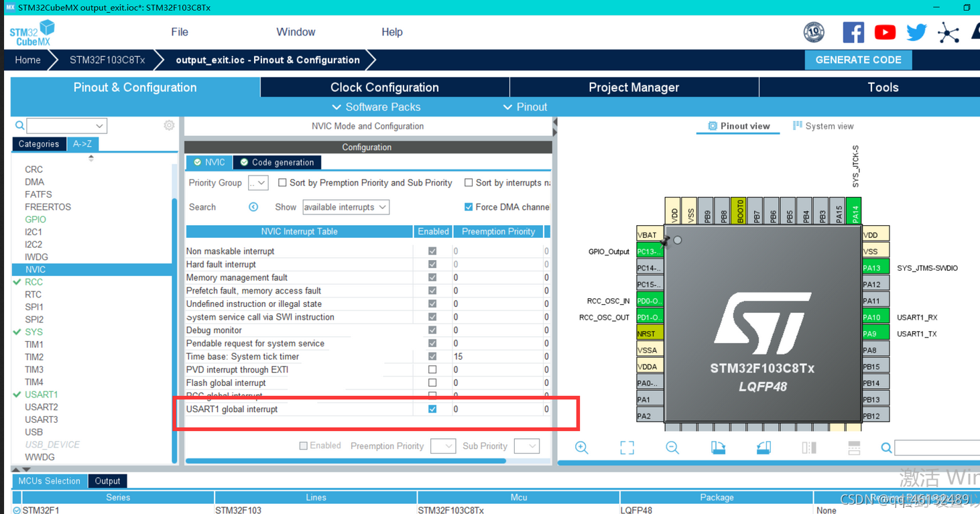Image resolution: width=980 pixels, height=514 pixels.
Task: Open the File menu
Action: point(180,32)
